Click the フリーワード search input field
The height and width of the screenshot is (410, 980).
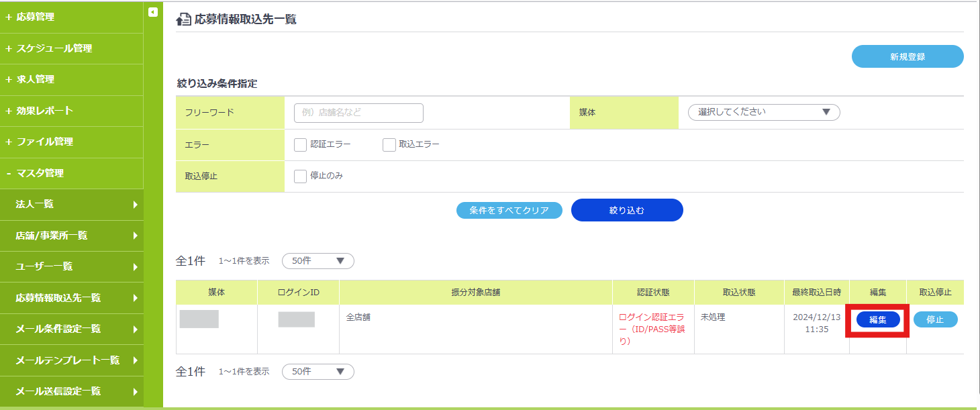[358, 113]
